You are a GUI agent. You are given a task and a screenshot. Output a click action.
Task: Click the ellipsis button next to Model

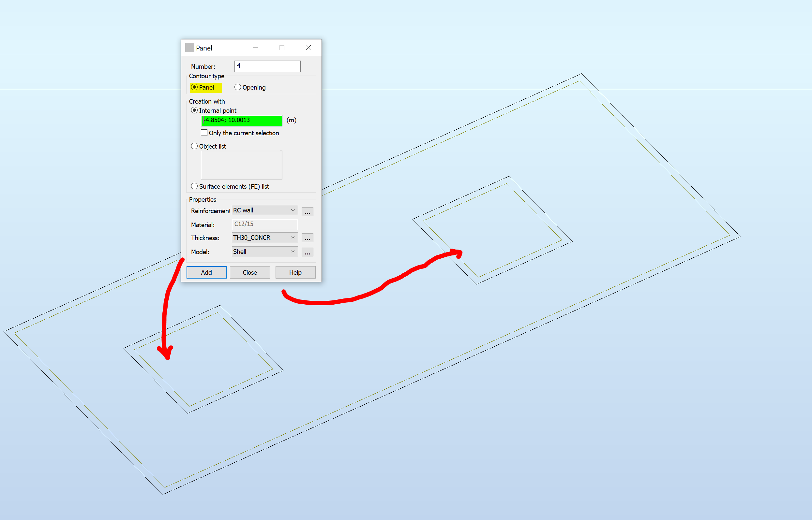point(307,252)
